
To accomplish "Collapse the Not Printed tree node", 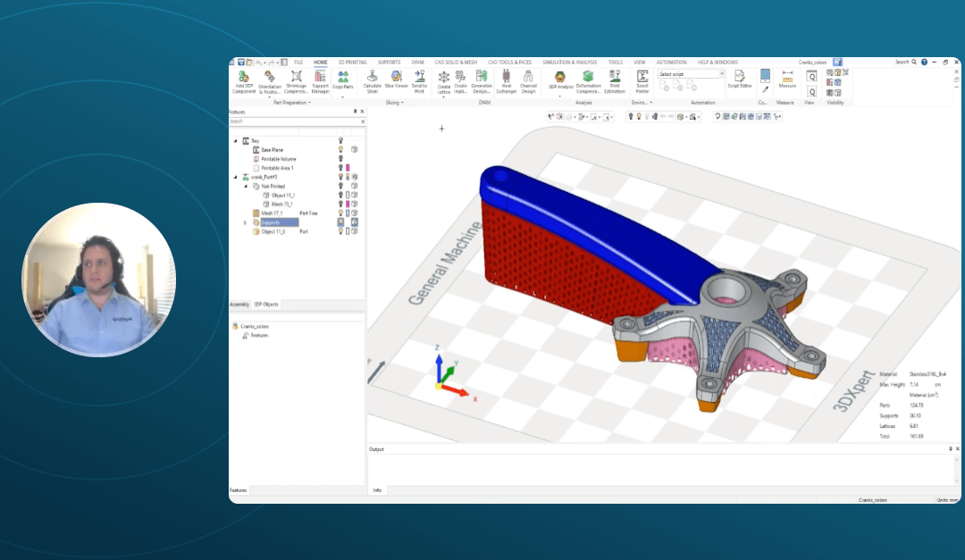I will [245, 186].
